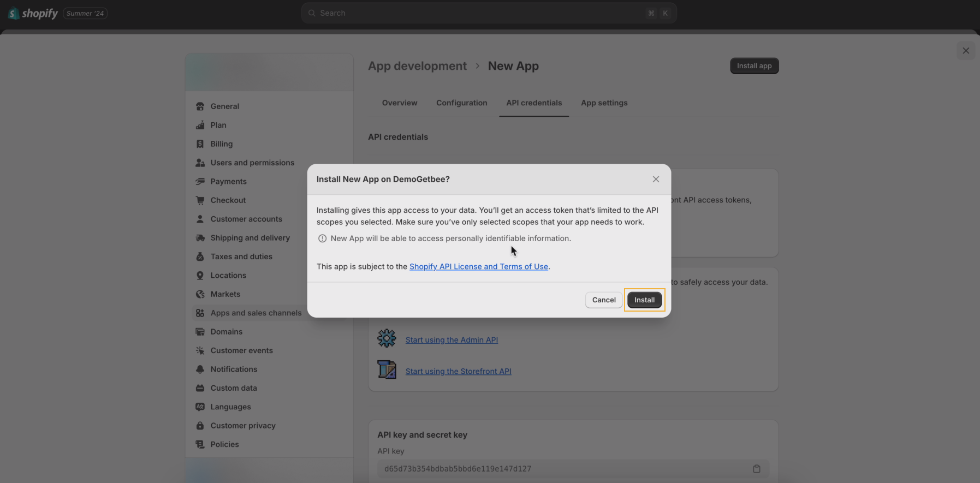980x483 pixels.
Task: Open the Customer accounts icon
Action: pyautogui.click(x=200, y=219)
